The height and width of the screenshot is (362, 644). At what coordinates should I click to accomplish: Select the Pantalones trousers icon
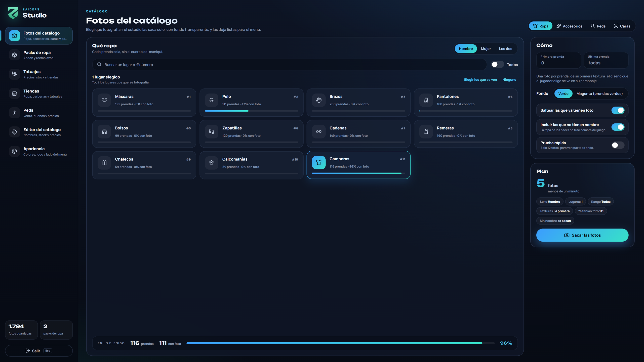tap(426, 100)
